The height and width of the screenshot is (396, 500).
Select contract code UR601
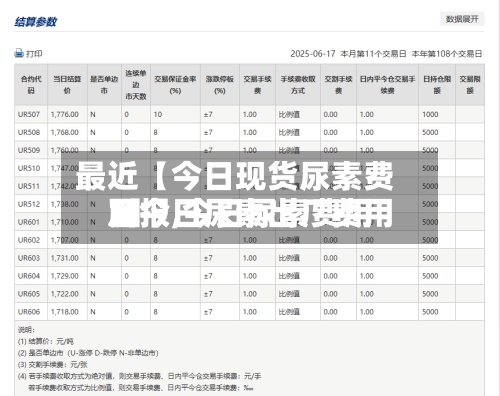pyautogui.click(x=29, y=222)
